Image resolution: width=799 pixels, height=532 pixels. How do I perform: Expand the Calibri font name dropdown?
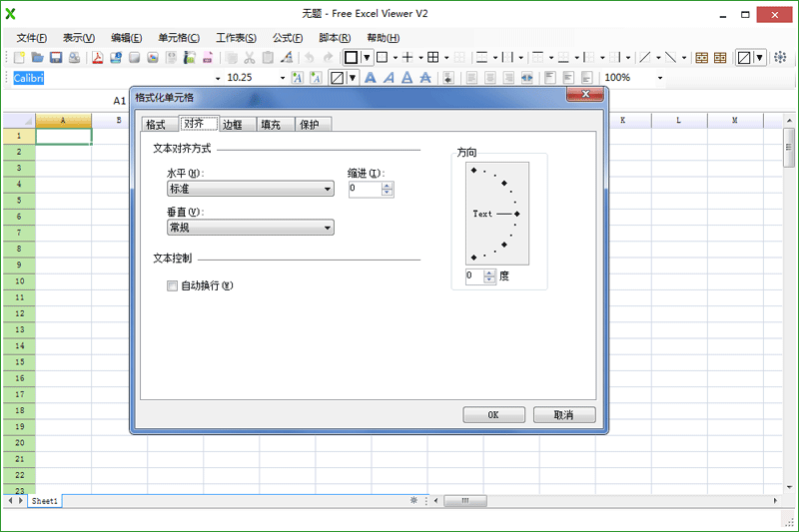(218, 79)
